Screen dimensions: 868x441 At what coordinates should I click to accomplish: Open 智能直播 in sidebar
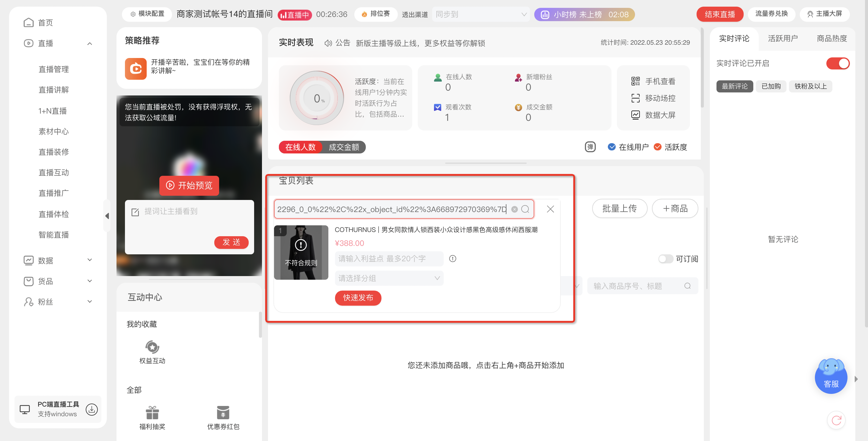(x=54, y=235)
